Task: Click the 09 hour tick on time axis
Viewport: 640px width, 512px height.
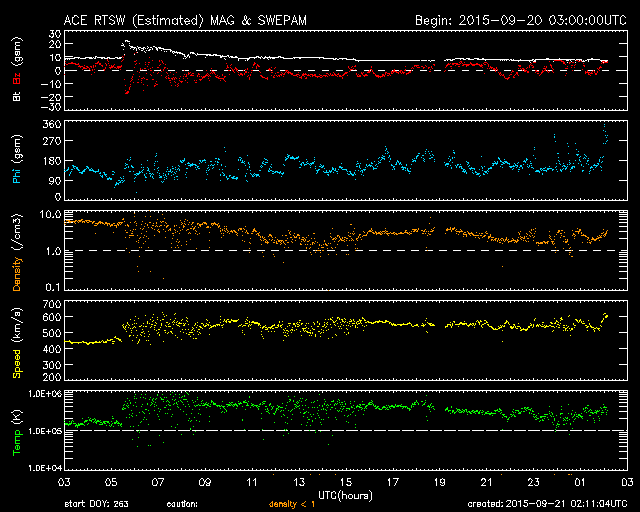Action: pos(204,483)
